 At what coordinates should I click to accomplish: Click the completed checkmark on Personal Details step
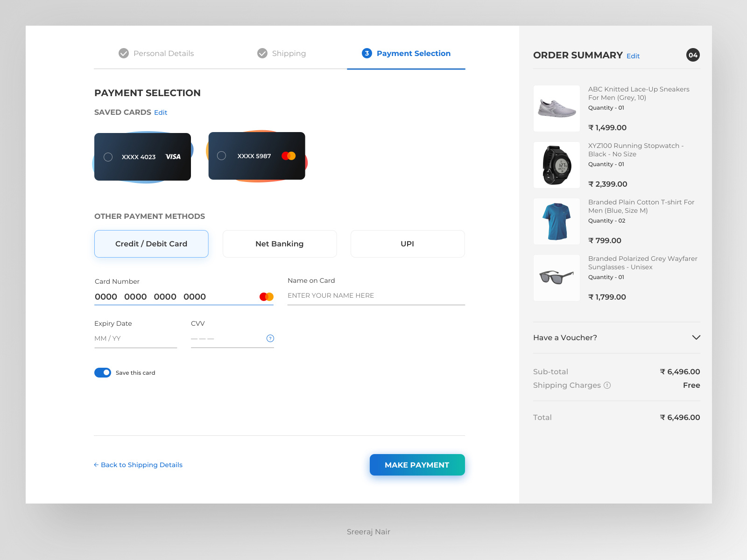coord(123,53)
